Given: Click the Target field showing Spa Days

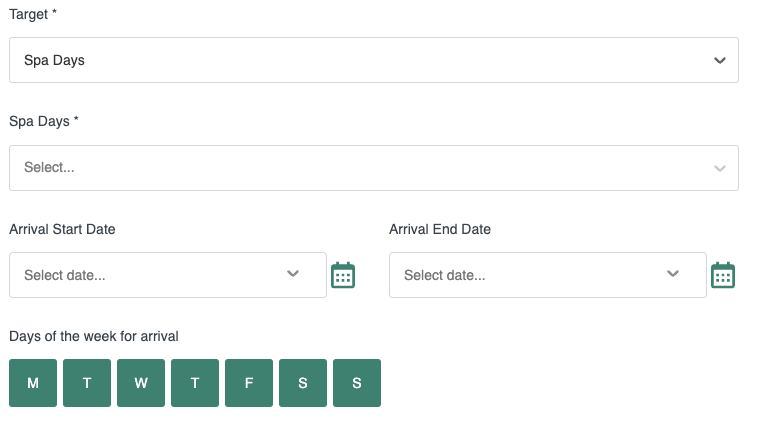Looking at the screenshot, I should coord(374,60).
